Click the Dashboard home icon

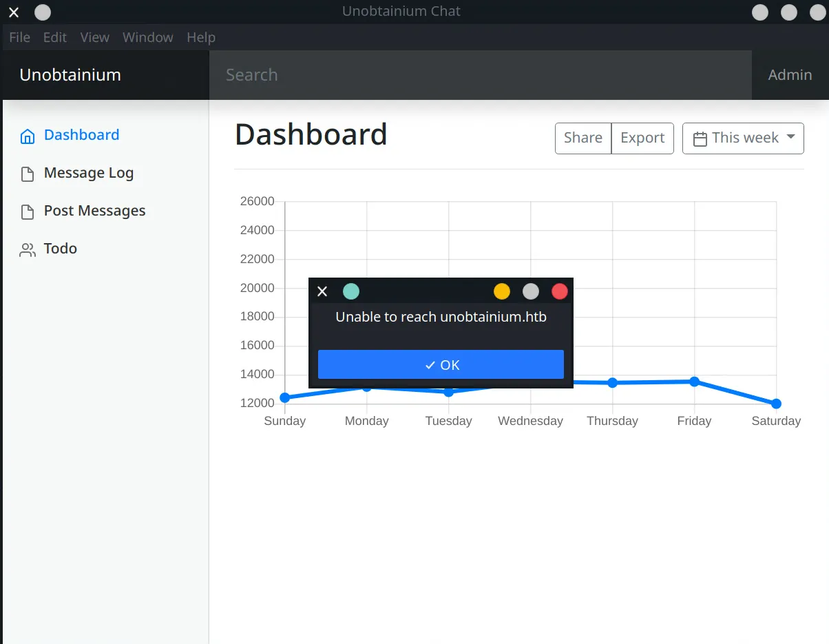[28, 136]
